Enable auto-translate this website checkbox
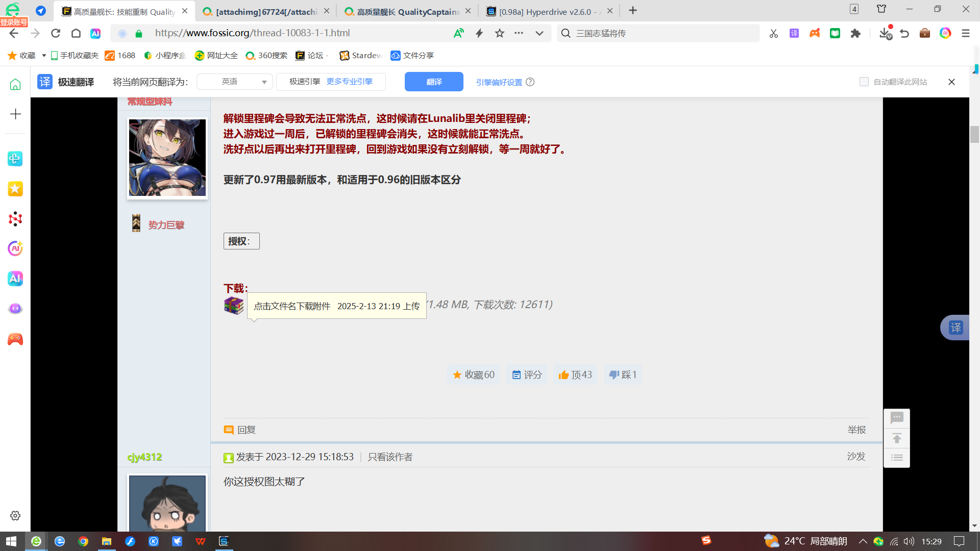980x551 pixels. tap(864, 82)
